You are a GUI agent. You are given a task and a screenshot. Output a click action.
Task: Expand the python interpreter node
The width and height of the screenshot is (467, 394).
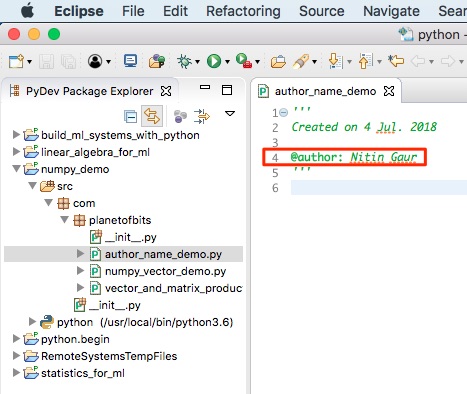[x=32, y=322]
